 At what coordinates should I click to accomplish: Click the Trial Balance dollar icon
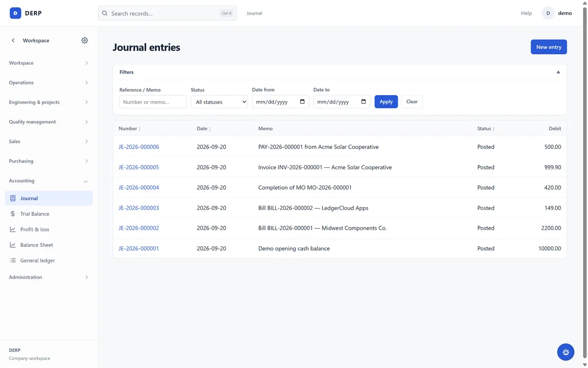(13, 214)
